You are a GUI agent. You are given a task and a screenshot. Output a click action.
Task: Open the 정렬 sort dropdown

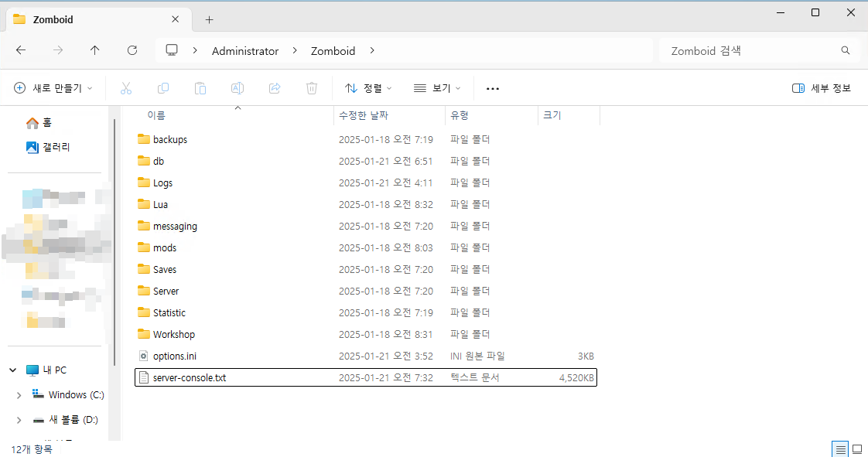tap(368, 88)
